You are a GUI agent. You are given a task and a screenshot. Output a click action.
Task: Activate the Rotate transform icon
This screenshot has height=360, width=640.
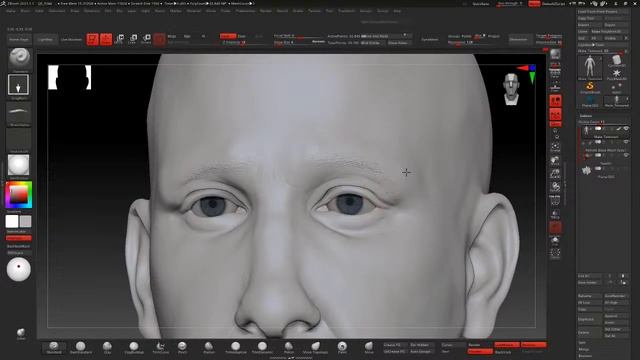(x=146, y=39)
